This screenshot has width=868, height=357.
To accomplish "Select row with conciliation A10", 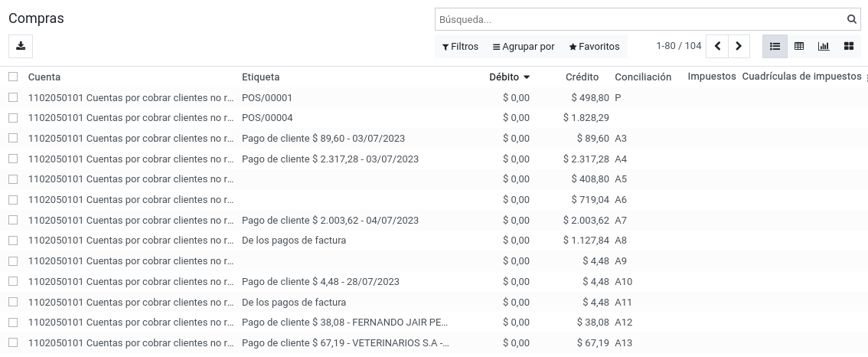I will click(x=13, y=281).
